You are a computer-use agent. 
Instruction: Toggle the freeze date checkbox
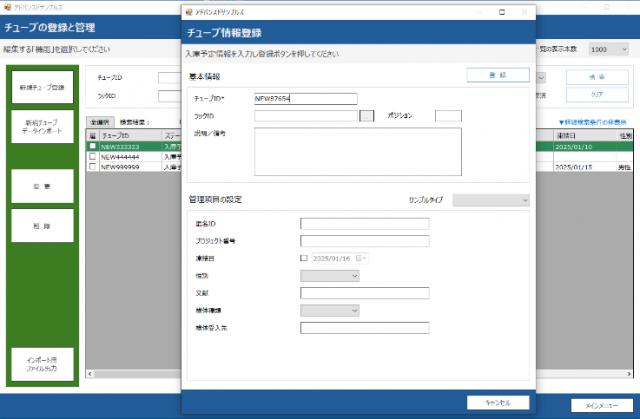[x=305, y=258]
